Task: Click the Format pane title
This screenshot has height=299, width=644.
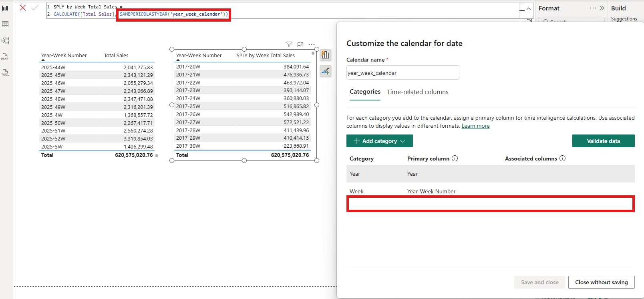Action: tap(549, 8)
